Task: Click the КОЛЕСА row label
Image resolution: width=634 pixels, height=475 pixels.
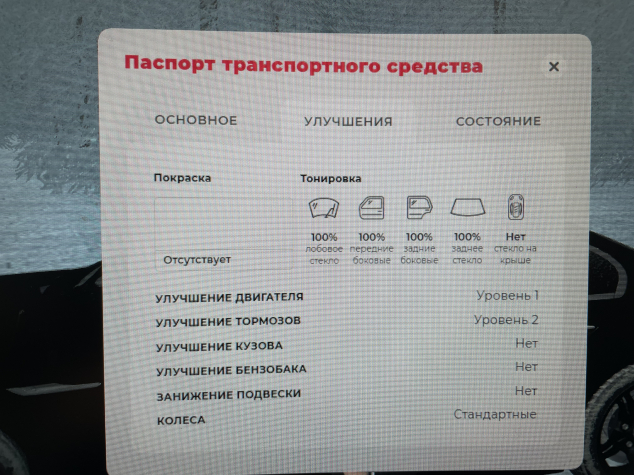Action: pyautogui.click(x=181, y=420)
